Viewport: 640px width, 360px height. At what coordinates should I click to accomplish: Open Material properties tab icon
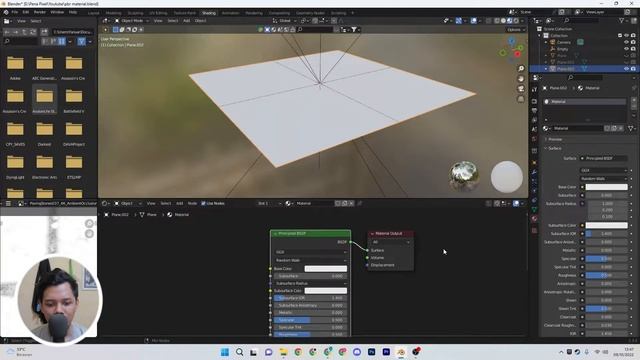point(534,219)
